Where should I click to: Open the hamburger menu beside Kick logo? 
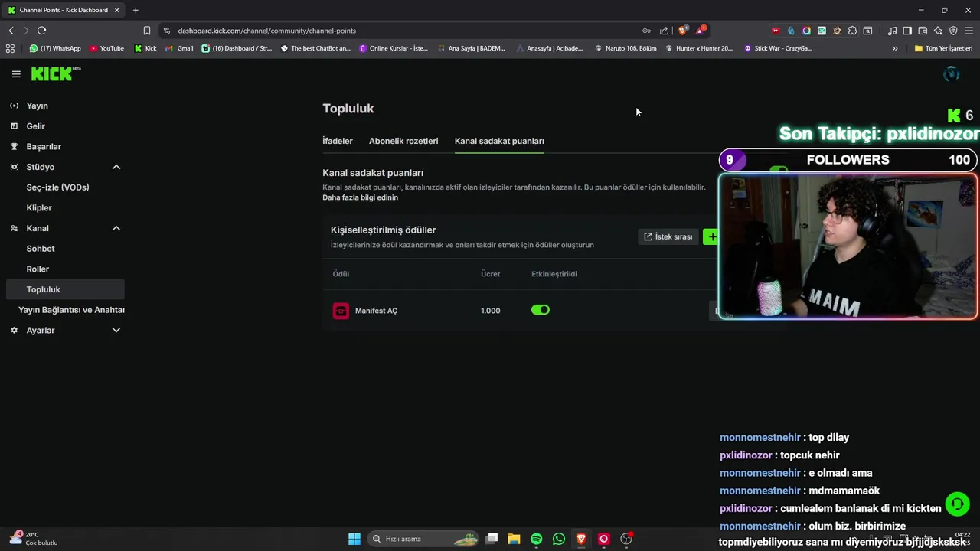tap(16, 74)
